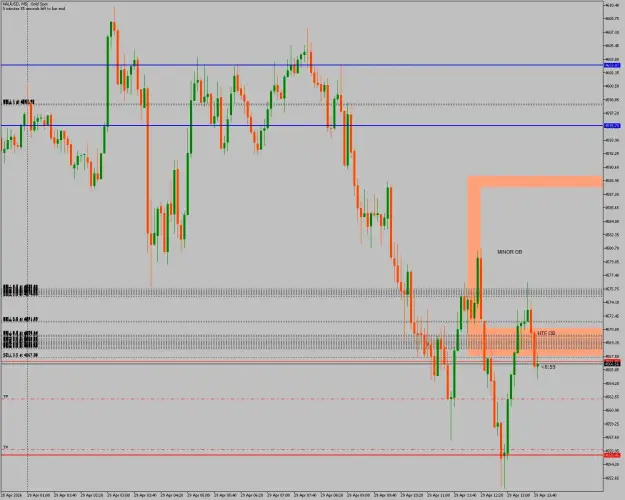
Task: Select the SELL 3.5 order label
Action: point(20,355)
